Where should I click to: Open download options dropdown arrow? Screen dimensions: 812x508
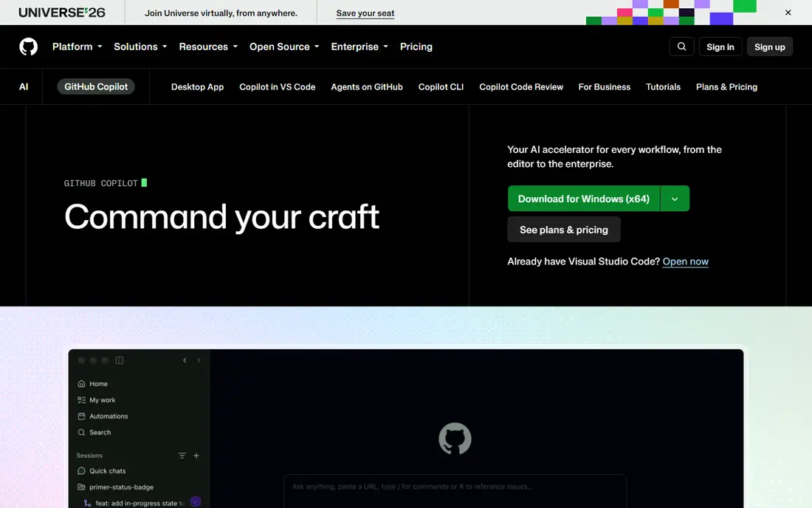(x=675, y=199)
